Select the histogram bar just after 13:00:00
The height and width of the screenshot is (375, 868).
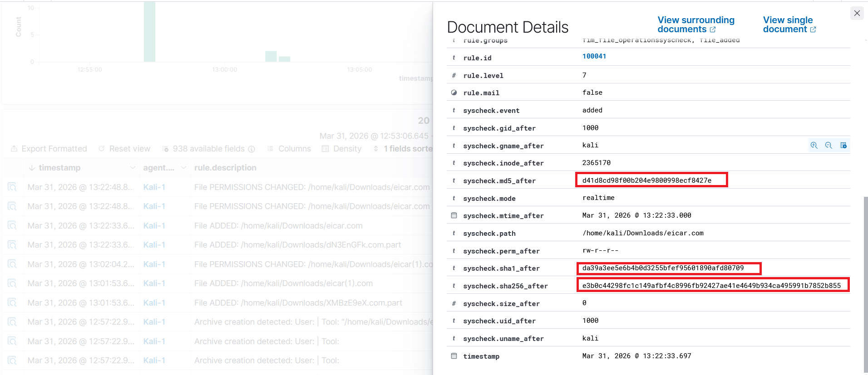coord(271,56)
